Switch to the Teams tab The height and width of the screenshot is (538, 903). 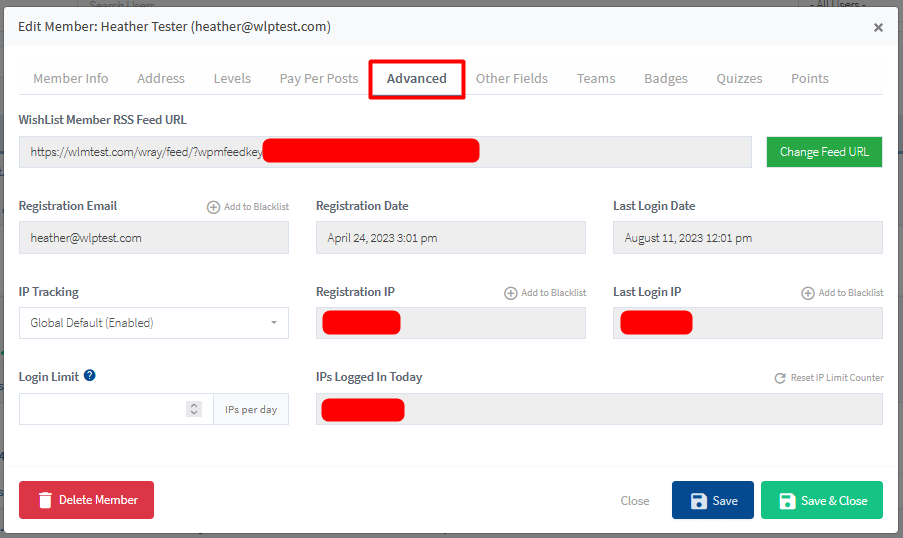pyautogui.click(x=596, y=78)
